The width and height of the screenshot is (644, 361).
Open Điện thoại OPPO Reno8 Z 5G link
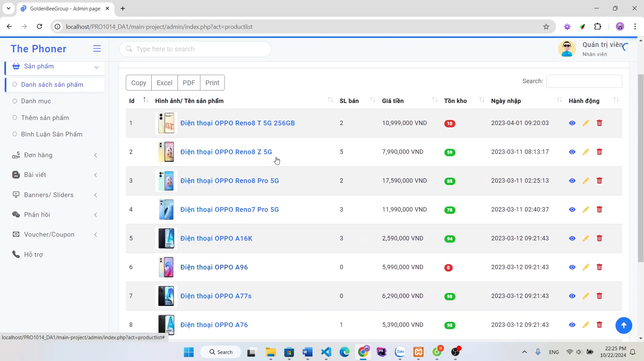[226, 152]
